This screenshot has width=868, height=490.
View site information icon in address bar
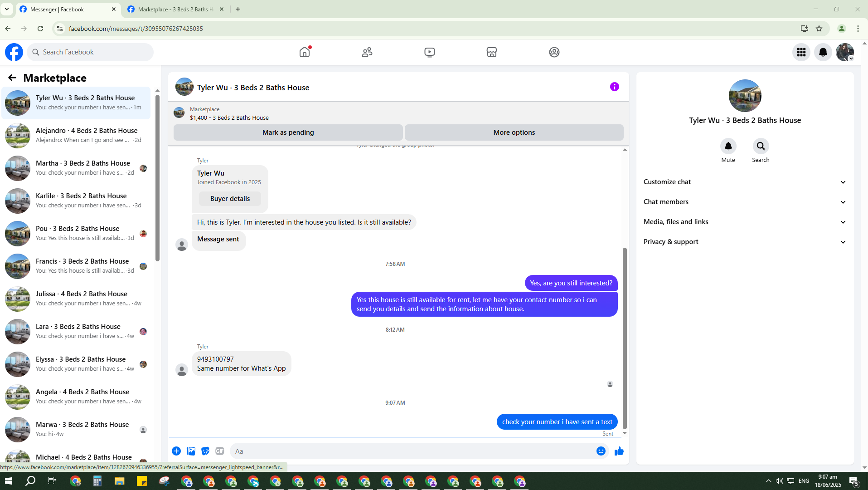coord(59,29)
